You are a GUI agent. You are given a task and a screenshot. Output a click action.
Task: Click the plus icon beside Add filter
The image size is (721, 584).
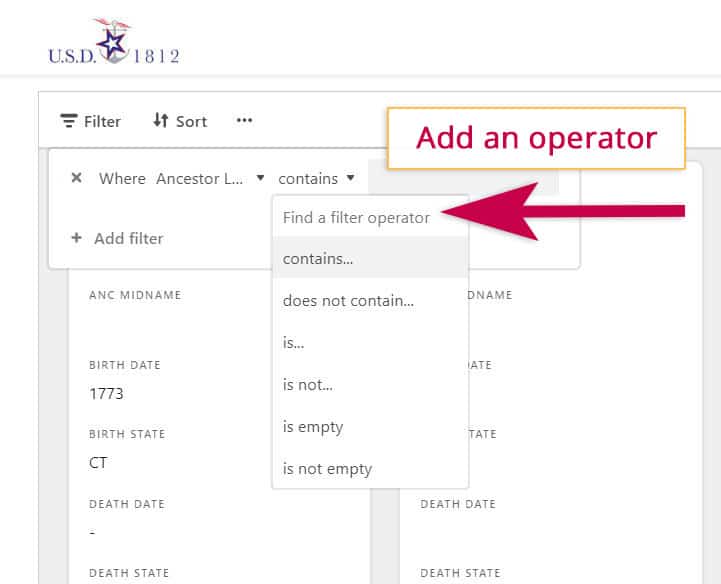point(76,238)
